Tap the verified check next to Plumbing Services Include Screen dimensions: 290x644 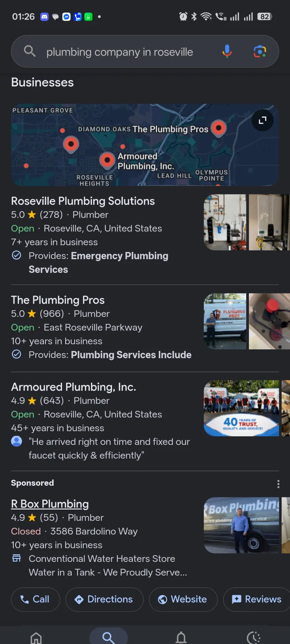[x=17, y=354]
